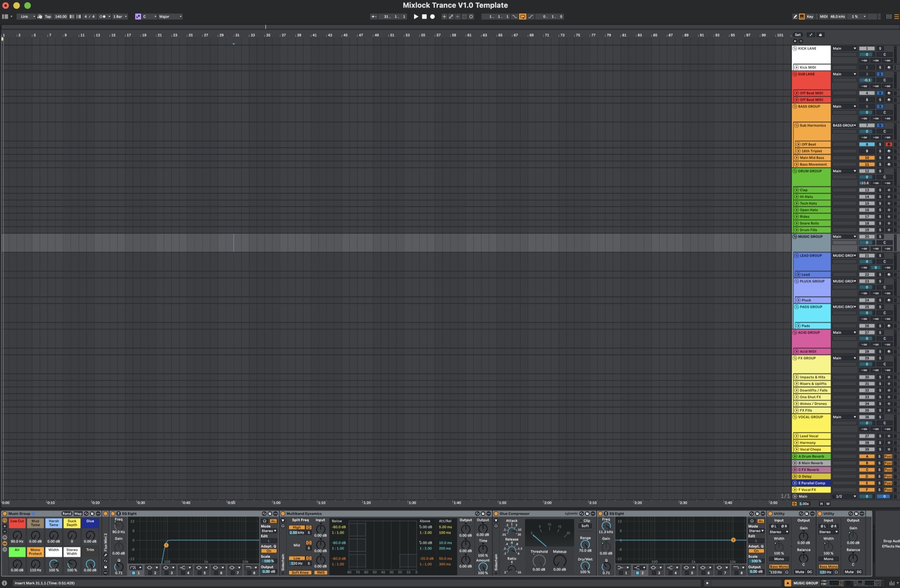Click the transport Stop button

coord(424,16)
